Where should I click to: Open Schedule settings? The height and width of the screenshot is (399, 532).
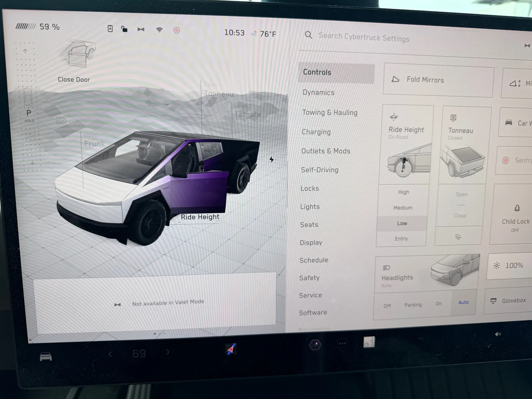click(313, 260)
